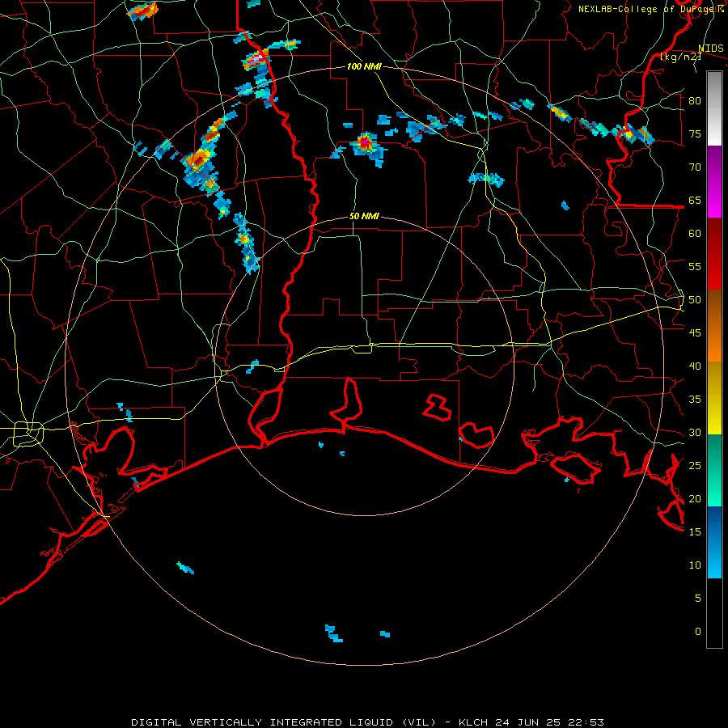This screenshot has height=728, width=728.
Task: Click the 24 JUN 25 date text
Action: coord(529,722)
